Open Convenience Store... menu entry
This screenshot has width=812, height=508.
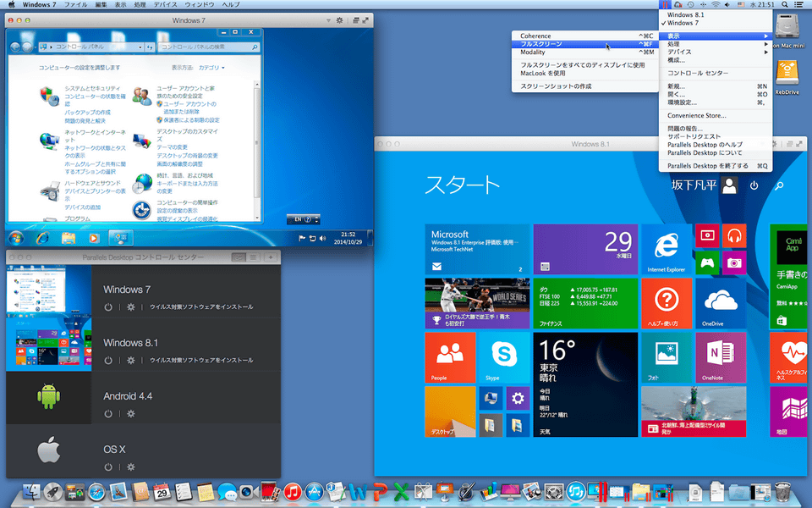[716, 115]
